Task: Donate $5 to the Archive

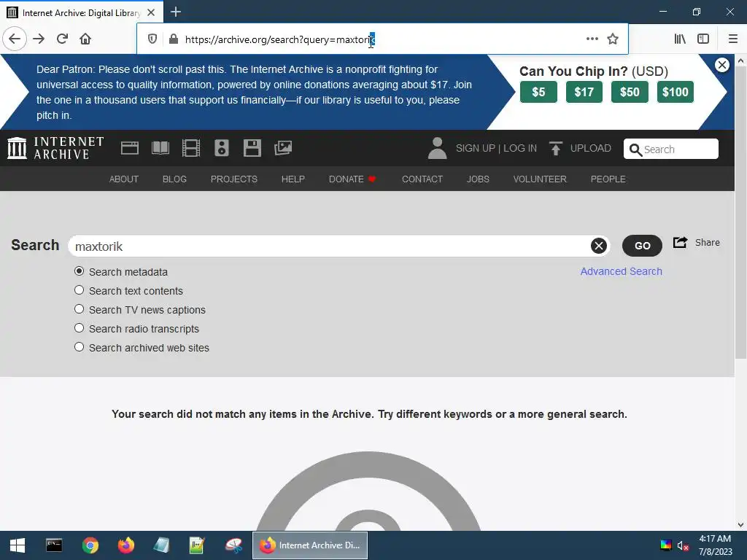Action: pyautogui.click(x=538, y=92)
